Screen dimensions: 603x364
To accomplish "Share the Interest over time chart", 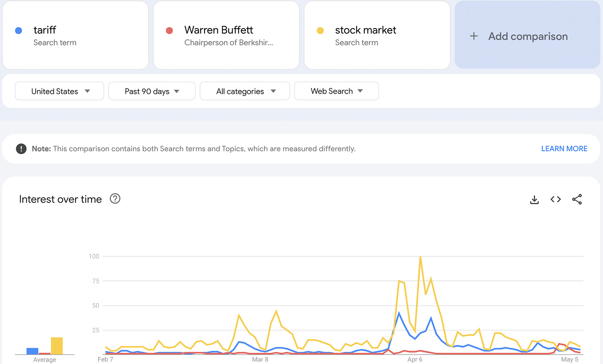I will coord(577,199).
